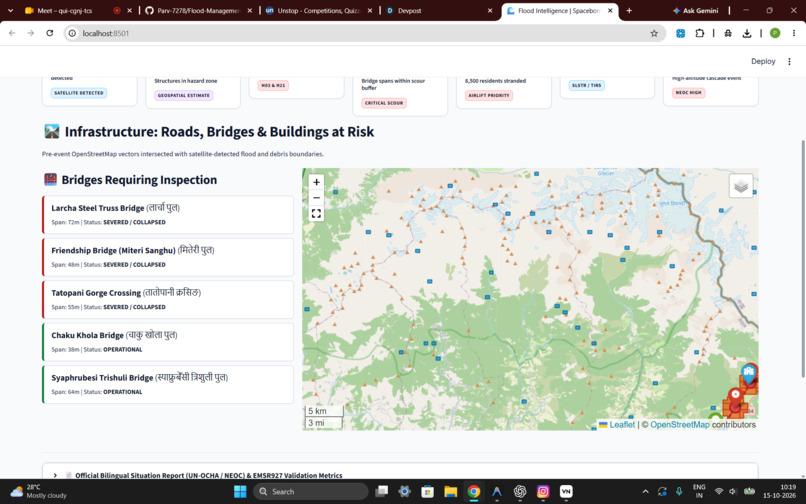Open Settings gear on the taskbar
Screen dimensions: 806x504
pos(405,492)
